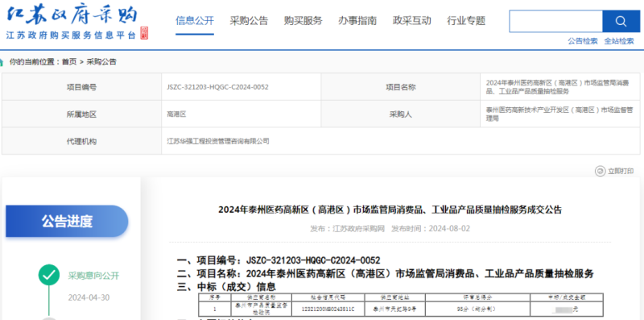Click the 立即打印 print link
This screenshot has width=644, height=320.
coord(621,171)
